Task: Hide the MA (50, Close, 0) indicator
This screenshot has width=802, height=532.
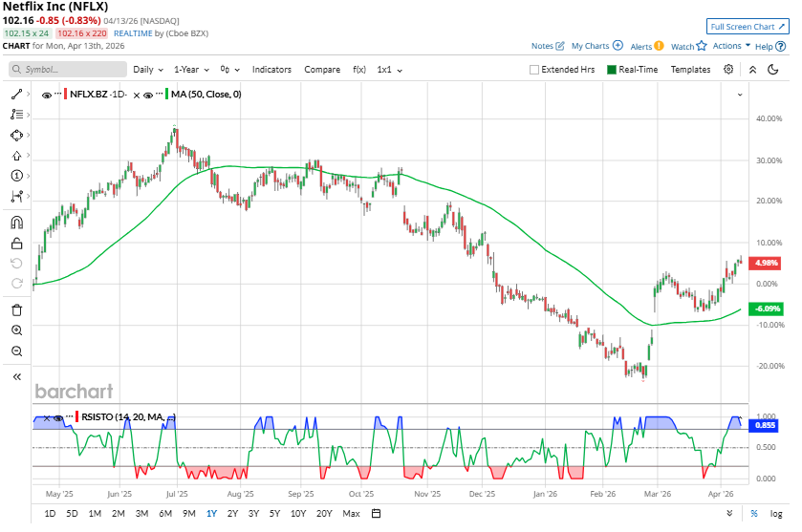Action: click(x=148, y=95)
